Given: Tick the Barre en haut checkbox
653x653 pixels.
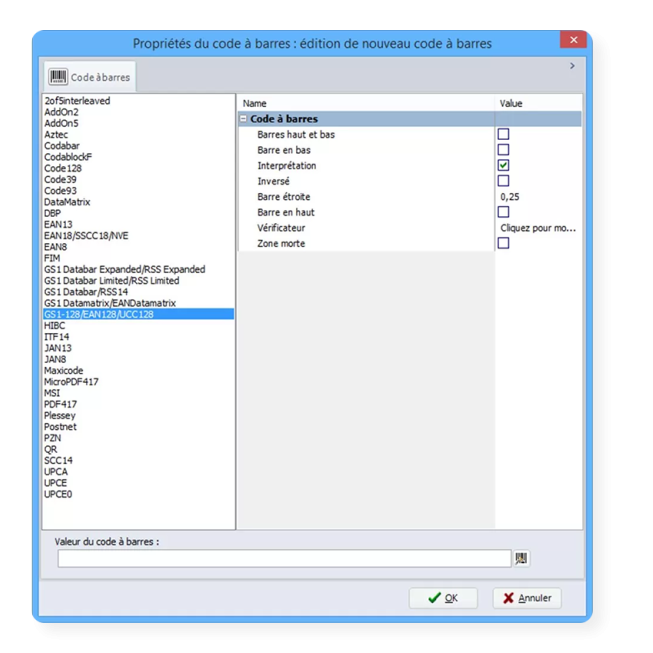Looking at the screenshot, I should (504, 212).
